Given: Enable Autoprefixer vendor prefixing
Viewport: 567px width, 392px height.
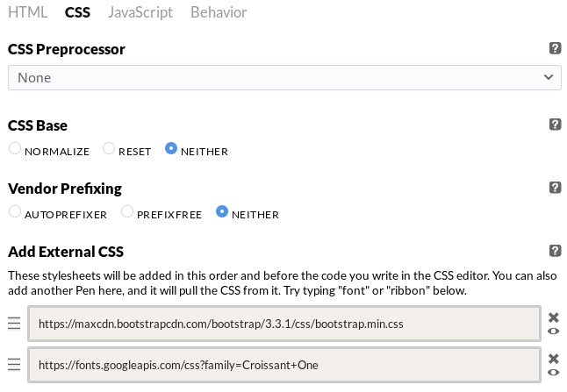Looking at the screenshot, I should (x=15, y=211).
